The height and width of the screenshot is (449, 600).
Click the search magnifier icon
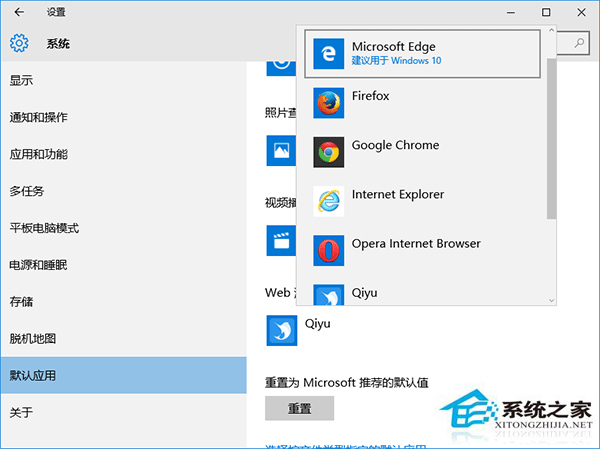tap(579, 43)
